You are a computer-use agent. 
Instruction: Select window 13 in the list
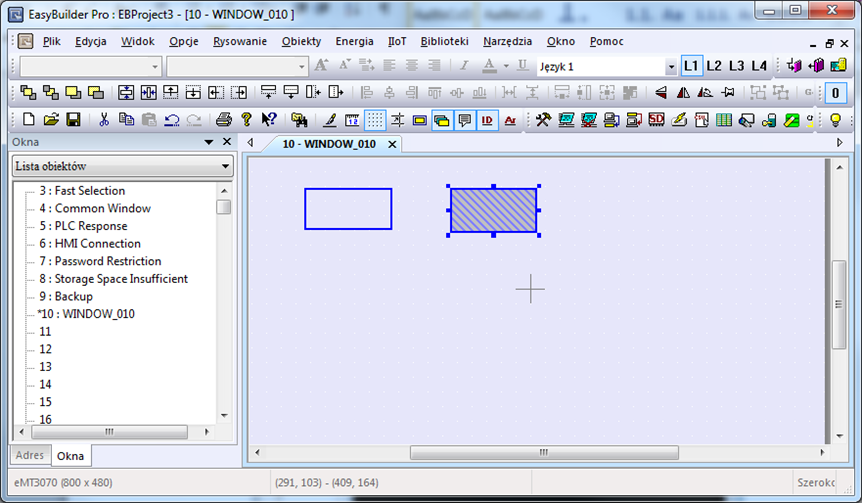pos(46,367)
